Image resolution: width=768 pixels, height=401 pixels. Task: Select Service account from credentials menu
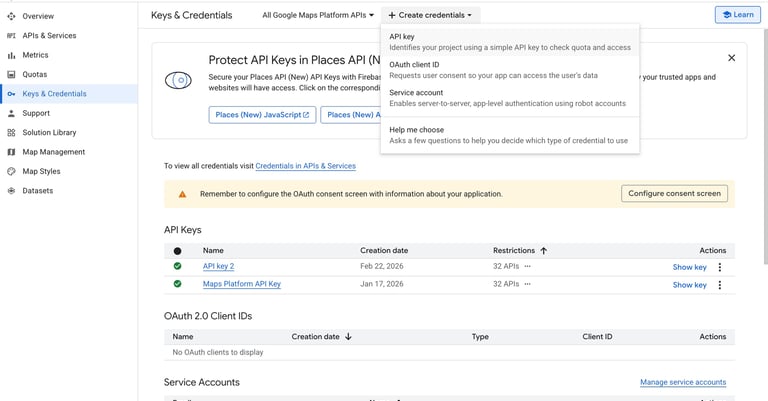[x=510, y=98]
